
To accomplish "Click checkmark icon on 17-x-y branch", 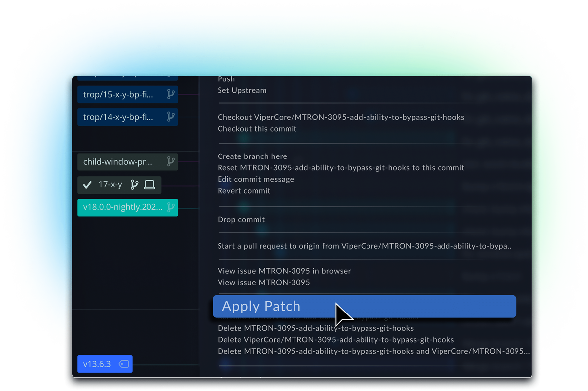I will (87, 185).
